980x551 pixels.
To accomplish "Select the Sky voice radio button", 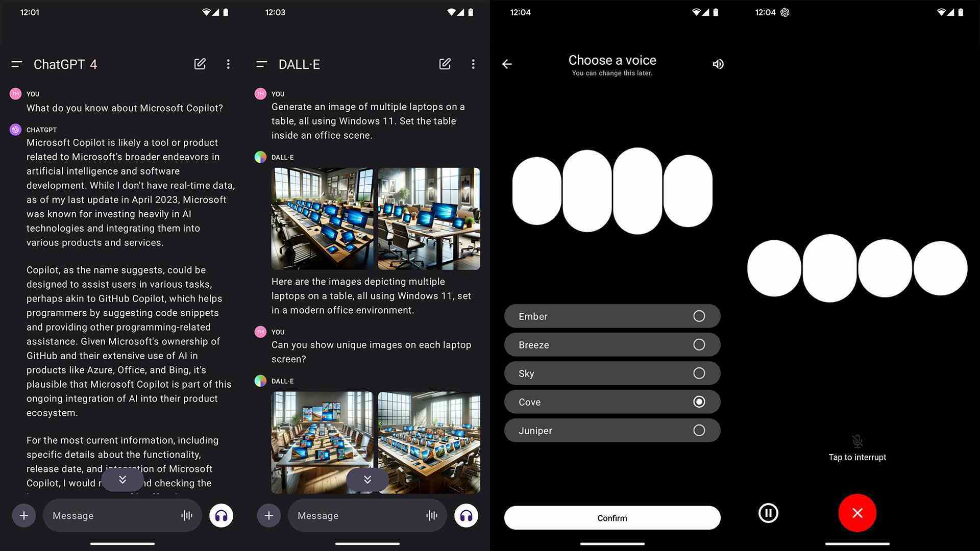I will point(699,373).
